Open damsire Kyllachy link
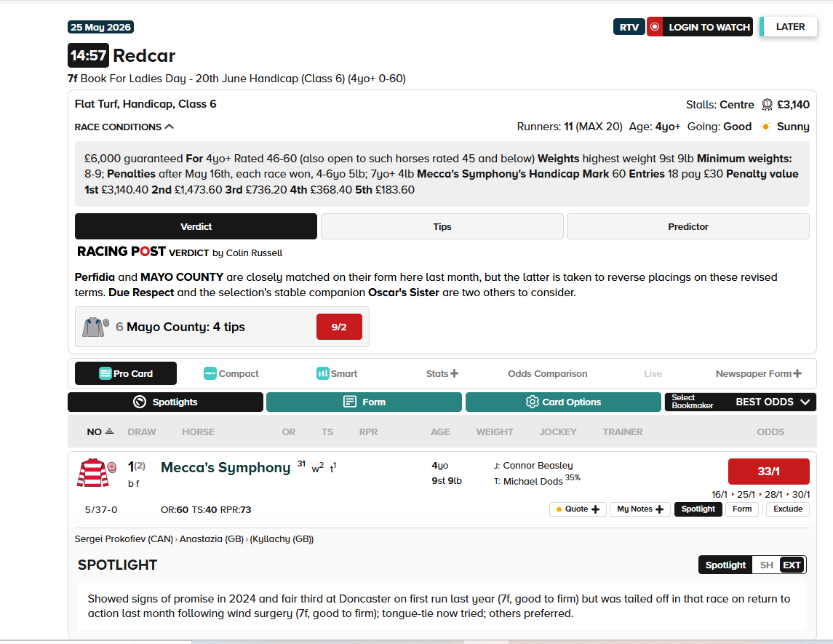The height and width of the screenshot is (644, 833). (282, 538)
